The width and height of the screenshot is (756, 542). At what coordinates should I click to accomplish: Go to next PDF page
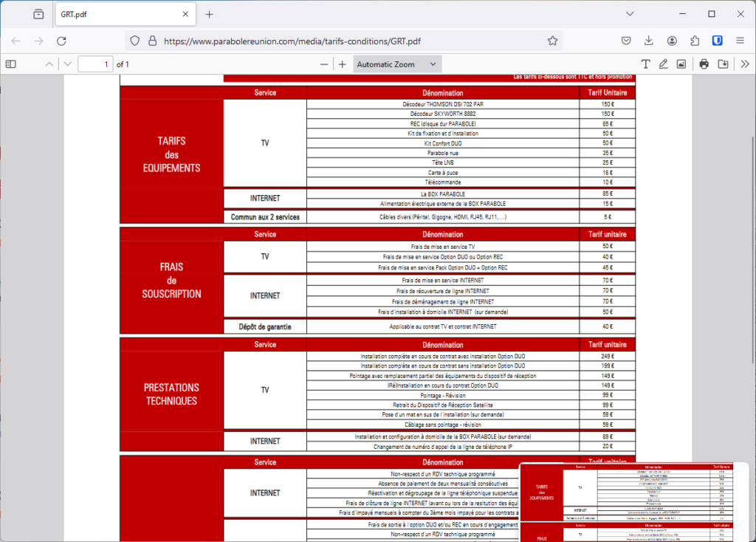(68, 64)
